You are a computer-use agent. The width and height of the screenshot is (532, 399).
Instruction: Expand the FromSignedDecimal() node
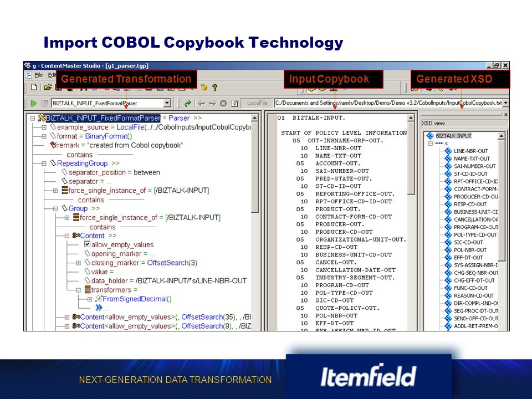[90, 299]
